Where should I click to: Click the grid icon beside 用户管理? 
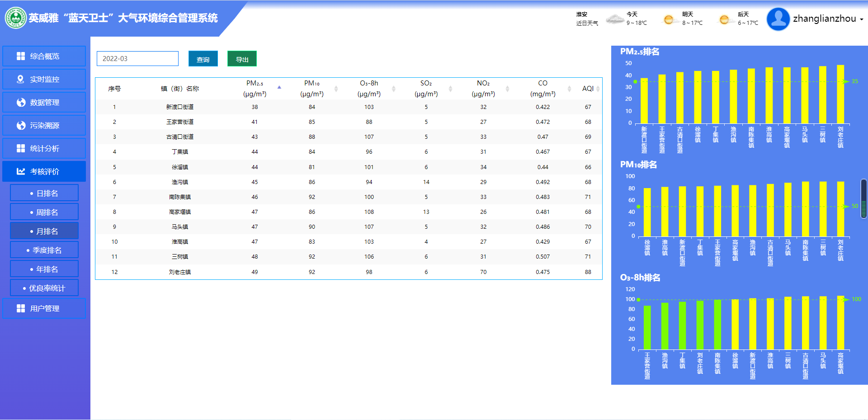point(21,308)
